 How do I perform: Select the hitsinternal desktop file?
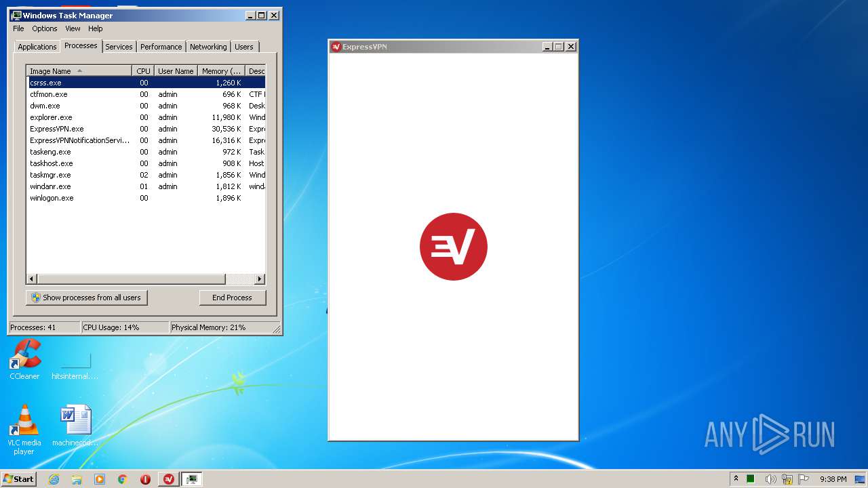(75, 367)
